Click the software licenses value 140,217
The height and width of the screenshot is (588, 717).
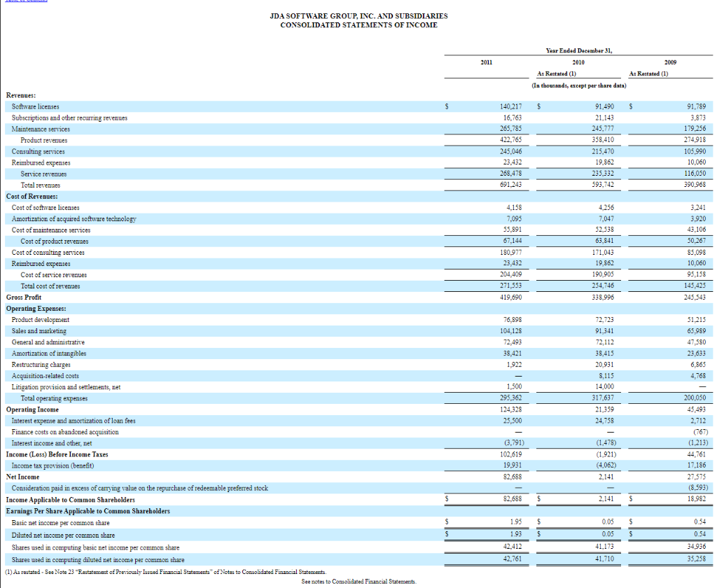[510, 106]
